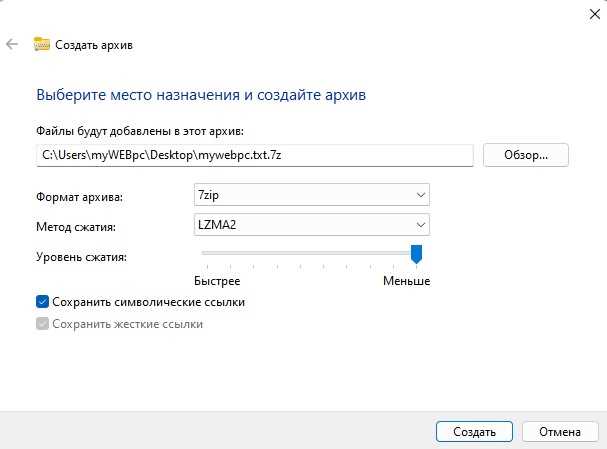Open the Формат архива dropdown showing 7zip
Viewport: 607px width, 449px height.
pyautogui.click(x=312, y=195)
